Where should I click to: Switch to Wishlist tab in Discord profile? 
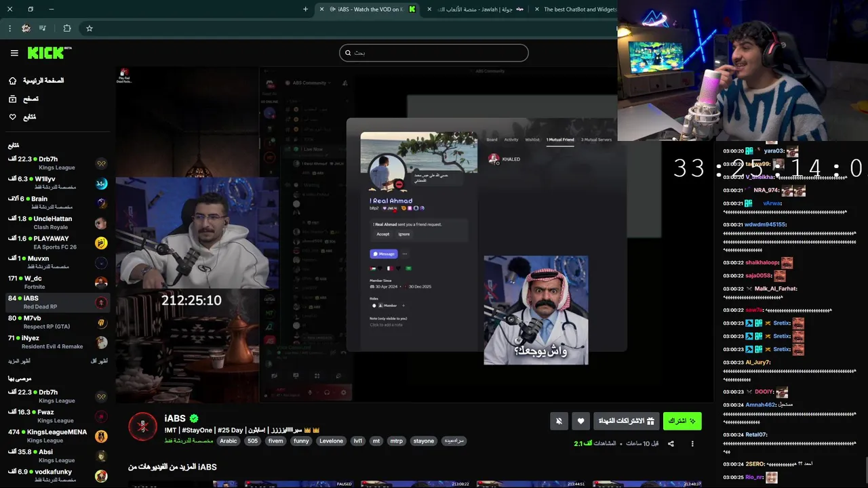click(x=532, y=140)
